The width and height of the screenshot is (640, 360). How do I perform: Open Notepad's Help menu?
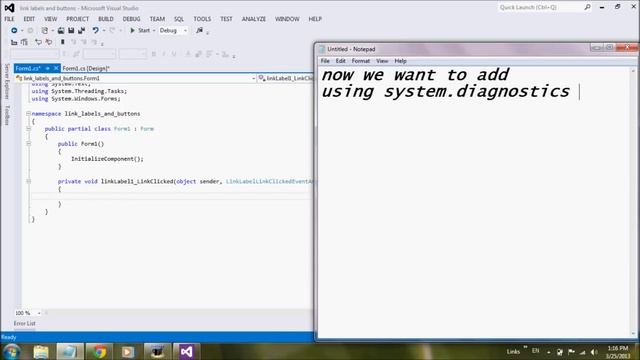point(400,61)
